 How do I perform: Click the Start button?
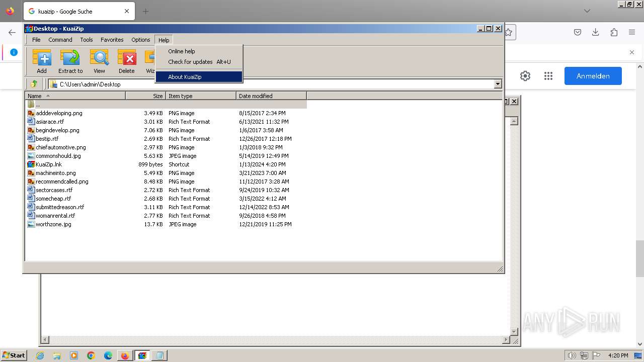pyautogui.click(x=14, y=355)
